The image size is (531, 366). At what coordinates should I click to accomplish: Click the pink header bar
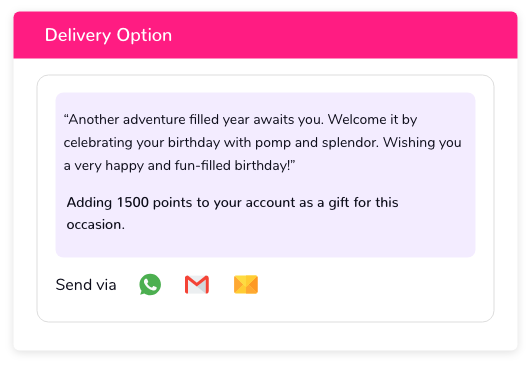[266, 35]
